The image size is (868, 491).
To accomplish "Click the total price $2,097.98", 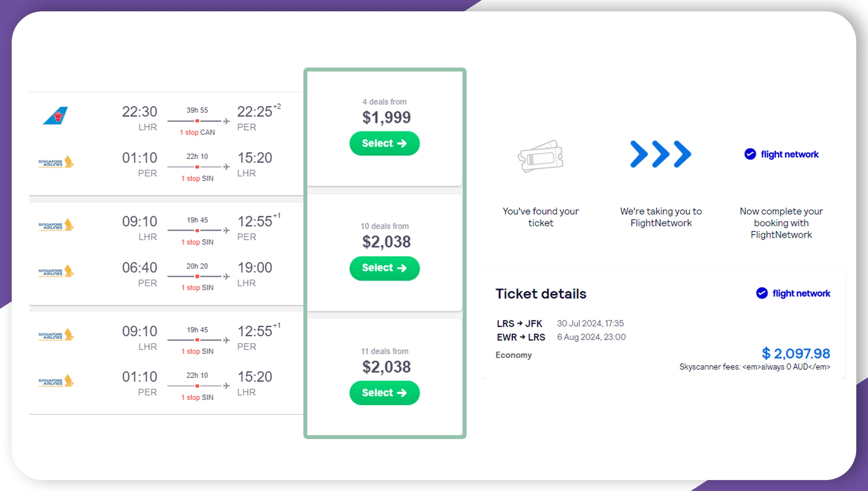I will pyautogui.click(x=797, y=354).
